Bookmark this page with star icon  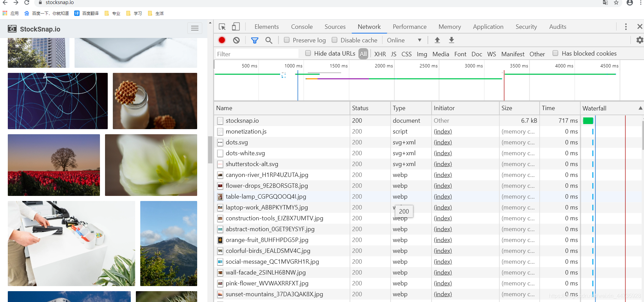pos(616,3)
